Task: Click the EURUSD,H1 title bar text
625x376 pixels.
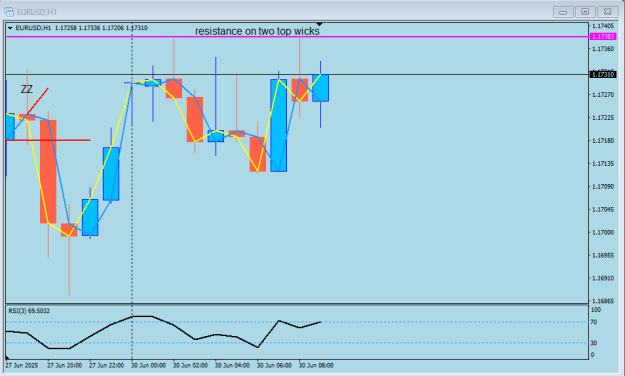Action: [37, 12]
